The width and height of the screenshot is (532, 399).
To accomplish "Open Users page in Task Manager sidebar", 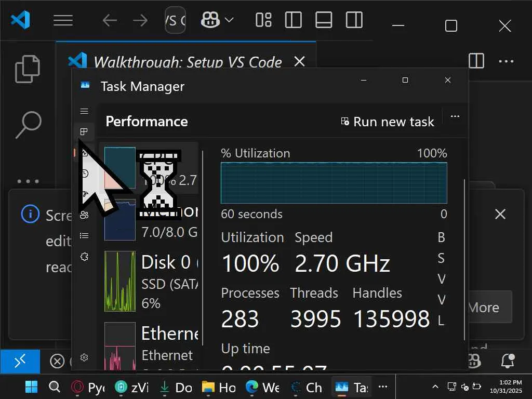I will point(84,215).
